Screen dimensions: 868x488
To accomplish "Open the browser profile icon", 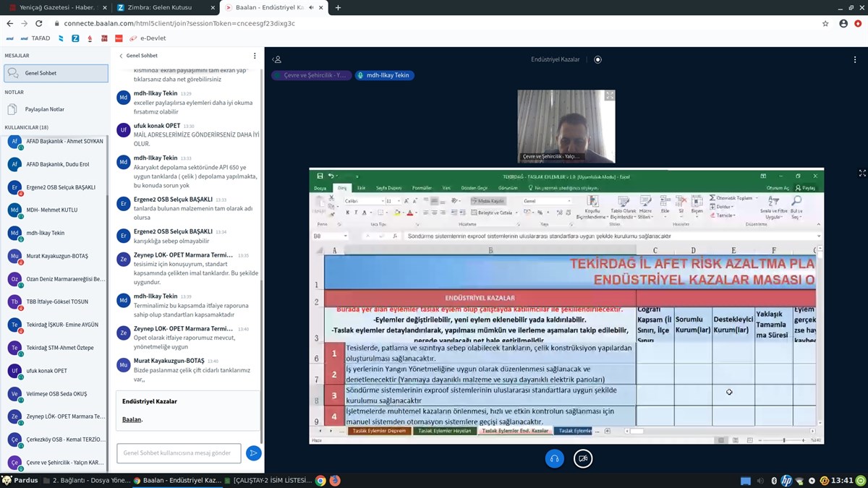I will [x=843, y=23].
